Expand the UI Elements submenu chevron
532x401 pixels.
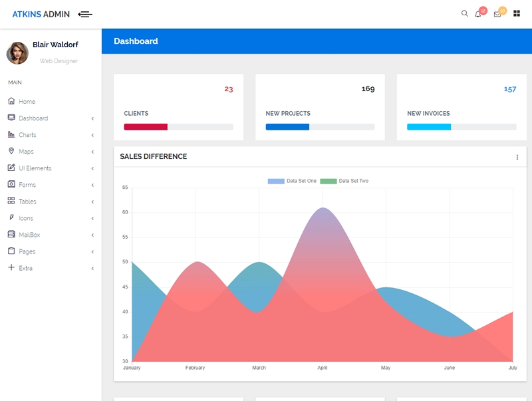coord(92,168)
